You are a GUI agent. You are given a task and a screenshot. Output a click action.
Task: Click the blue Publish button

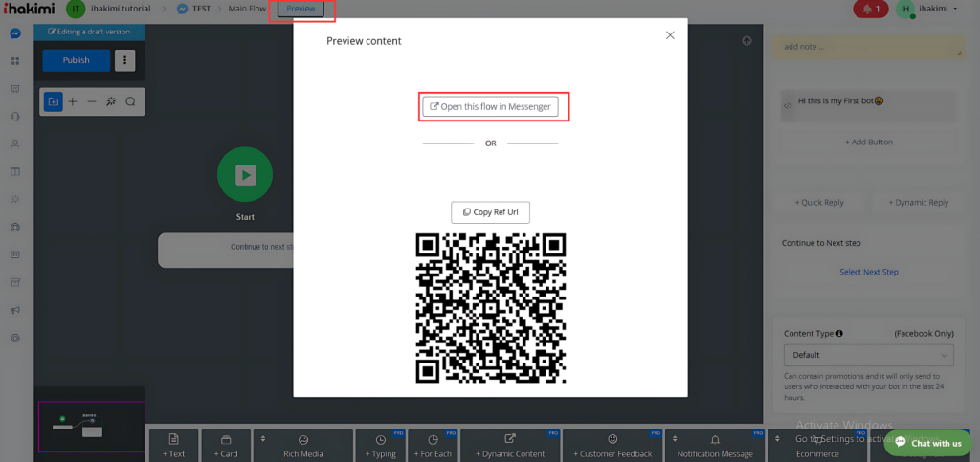77,60
